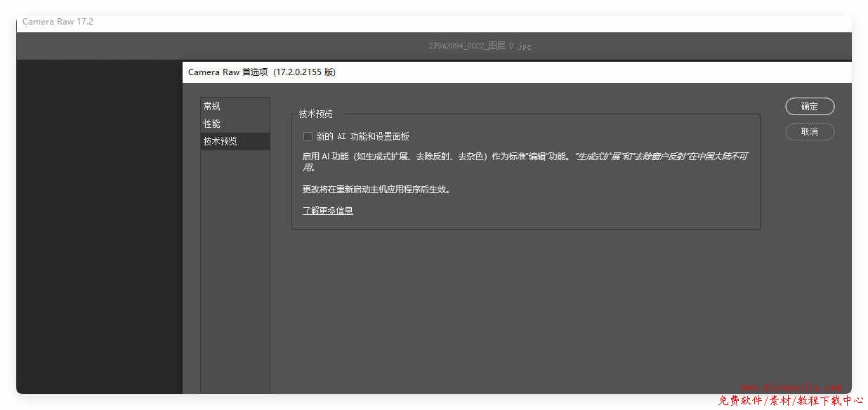
Task: Click empty space below 技术预览 in category list
Action: [x=235, y=267]
